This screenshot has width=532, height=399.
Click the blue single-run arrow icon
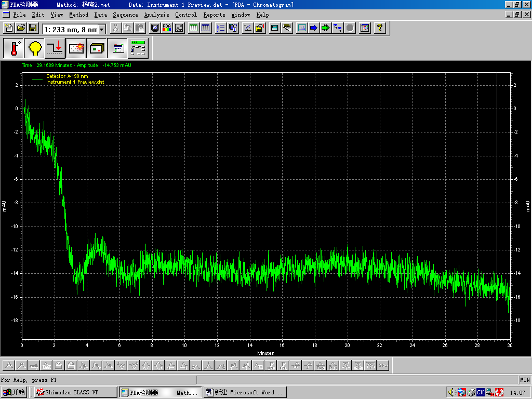tap(314, 28)
